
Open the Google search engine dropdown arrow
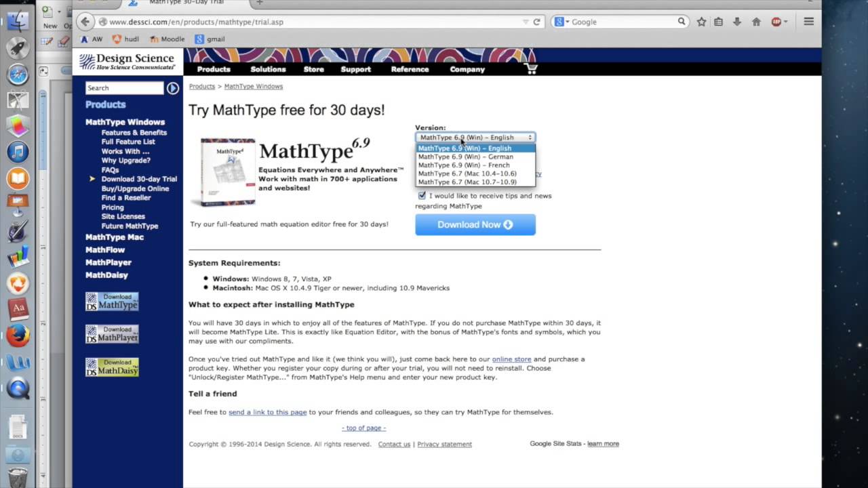[567, 22]
